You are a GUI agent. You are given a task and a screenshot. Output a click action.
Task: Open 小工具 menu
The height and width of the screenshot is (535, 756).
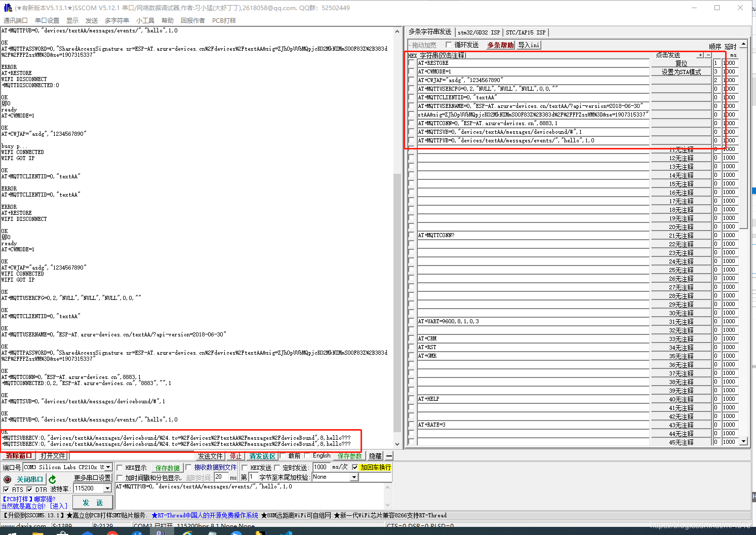click(145, 21)
